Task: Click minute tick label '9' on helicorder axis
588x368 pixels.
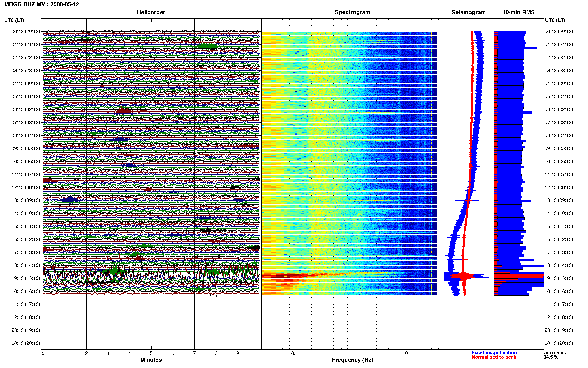Action: pos(238,353)
